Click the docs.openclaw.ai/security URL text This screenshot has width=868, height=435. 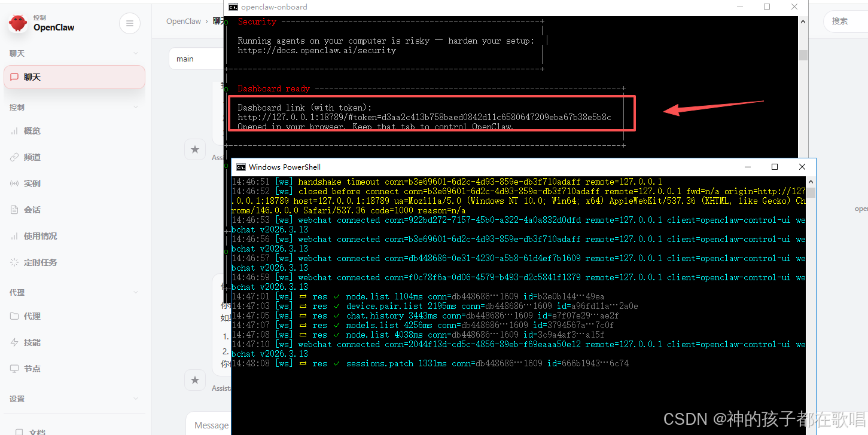point(316,50)
